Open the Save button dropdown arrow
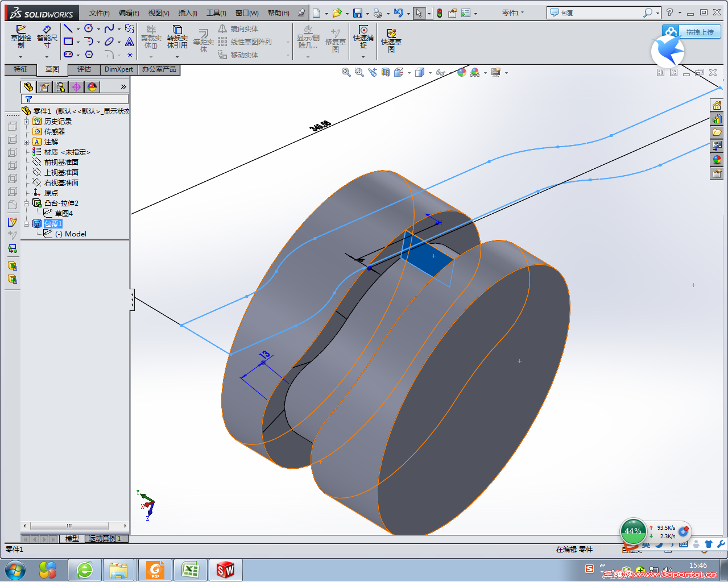The image size is (728, 582). tap(367, 14)
